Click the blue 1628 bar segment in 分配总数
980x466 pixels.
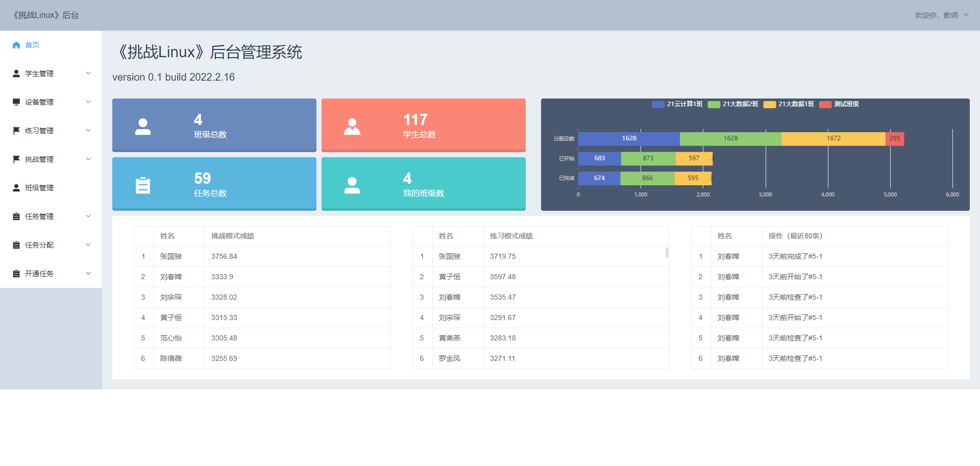[x=629, y=138]
